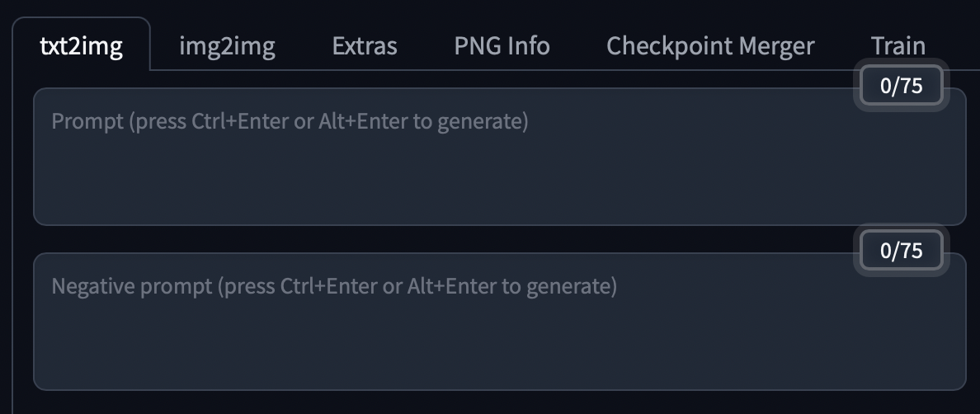
Task: Switch to the Train tab
Action: tap(898, 45)
